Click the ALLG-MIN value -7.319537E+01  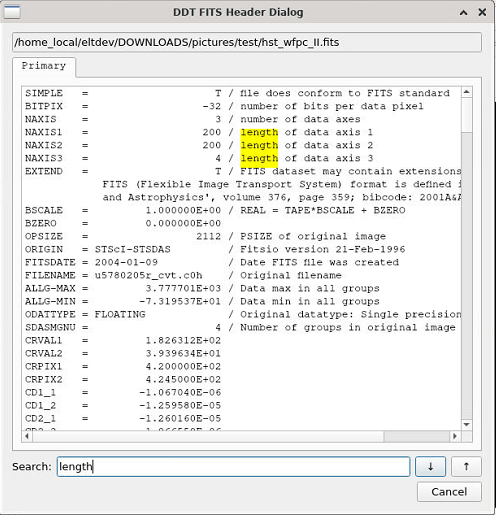coord(180,301)
